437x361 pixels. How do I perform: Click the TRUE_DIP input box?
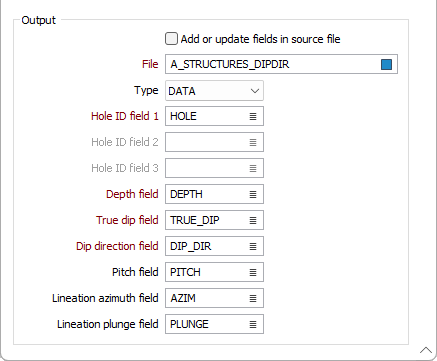click(x=214, y=220)
